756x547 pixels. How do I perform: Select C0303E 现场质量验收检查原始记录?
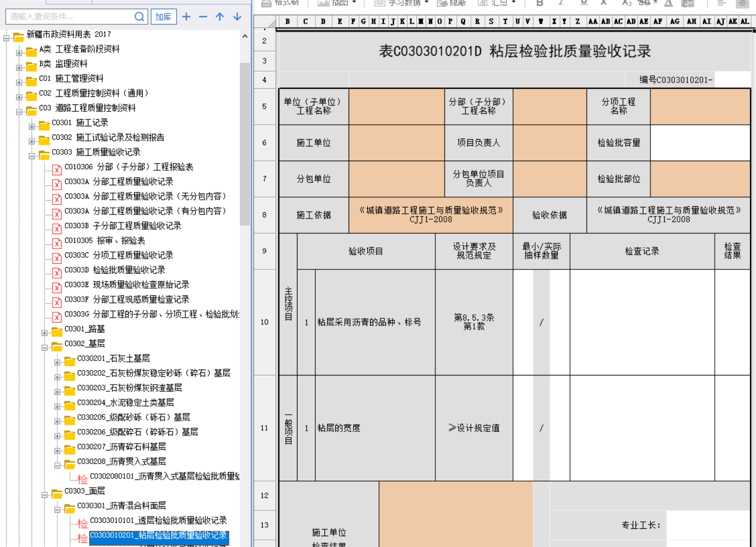point(127,284)
